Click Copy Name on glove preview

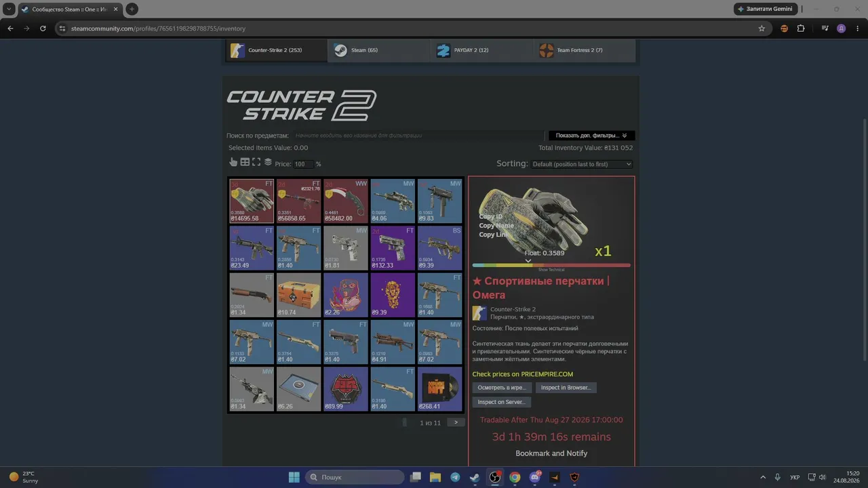click(496, 226)
